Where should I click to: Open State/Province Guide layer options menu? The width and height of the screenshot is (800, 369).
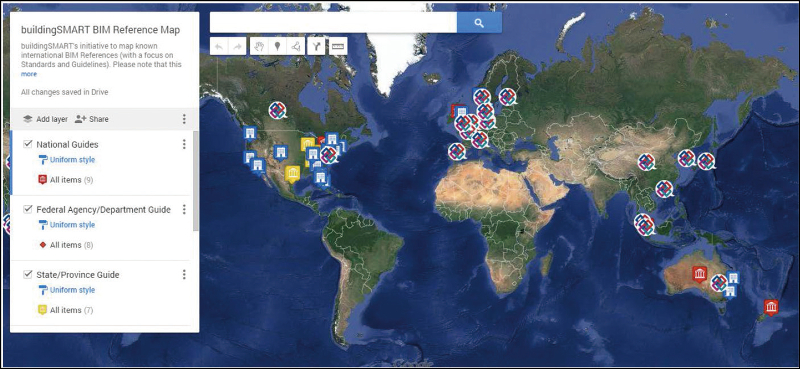point(184,275)
